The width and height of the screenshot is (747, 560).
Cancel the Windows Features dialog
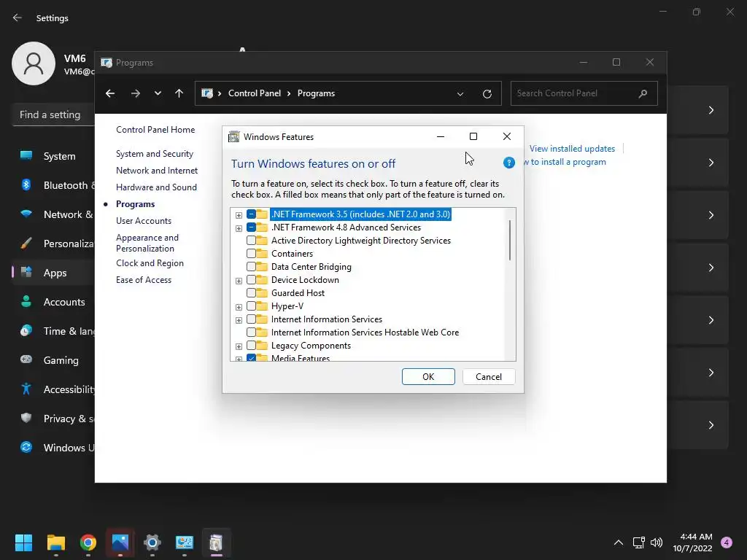(x=489, y=377)
